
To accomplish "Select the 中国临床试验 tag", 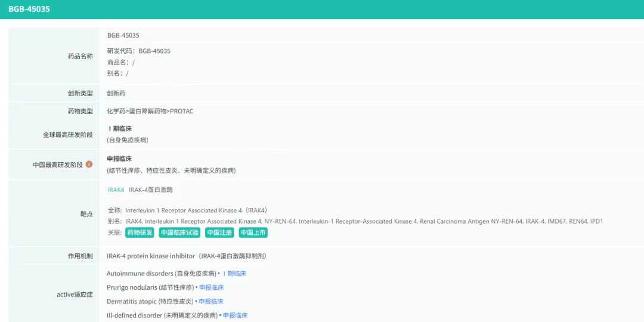I will (179, 233).
